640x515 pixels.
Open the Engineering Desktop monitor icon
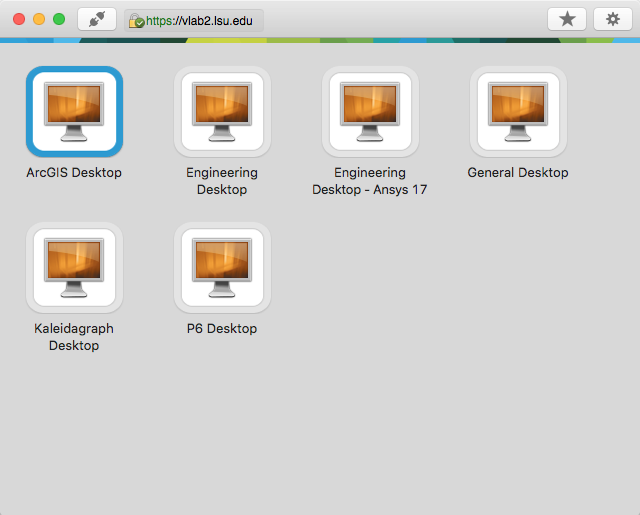click(222, 111)
